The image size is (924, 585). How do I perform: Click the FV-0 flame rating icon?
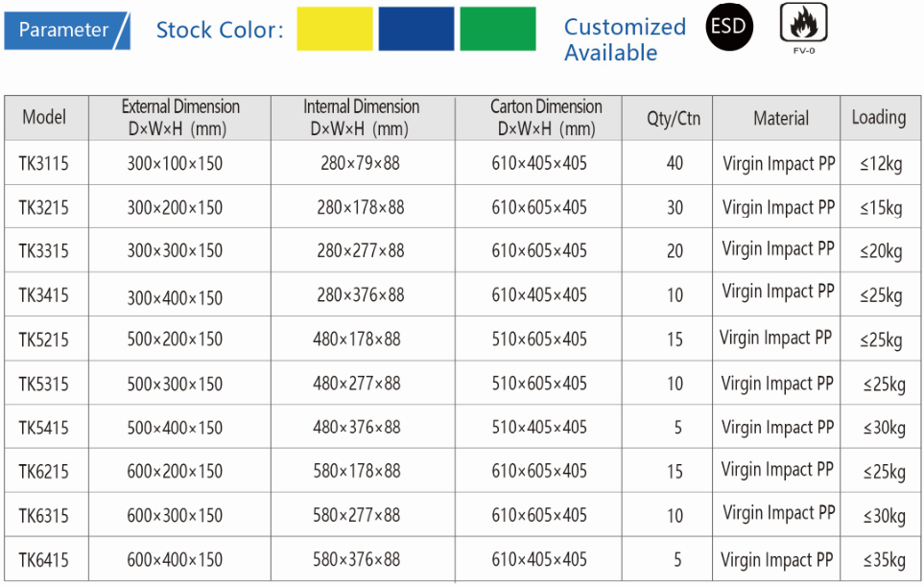(804, 24)
